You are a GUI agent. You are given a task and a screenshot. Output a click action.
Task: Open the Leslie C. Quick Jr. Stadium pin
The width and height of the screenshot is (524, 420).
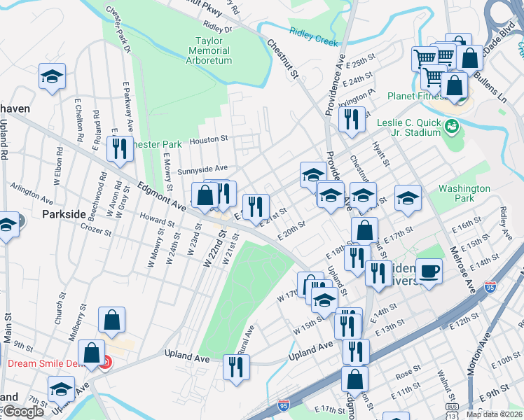(452, 127)
